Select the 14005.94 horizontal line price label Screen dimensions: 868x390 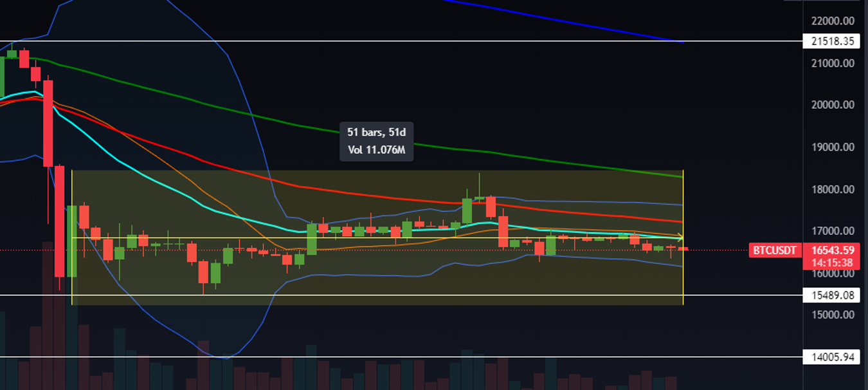pyautogui.click(x=831, y=357)
